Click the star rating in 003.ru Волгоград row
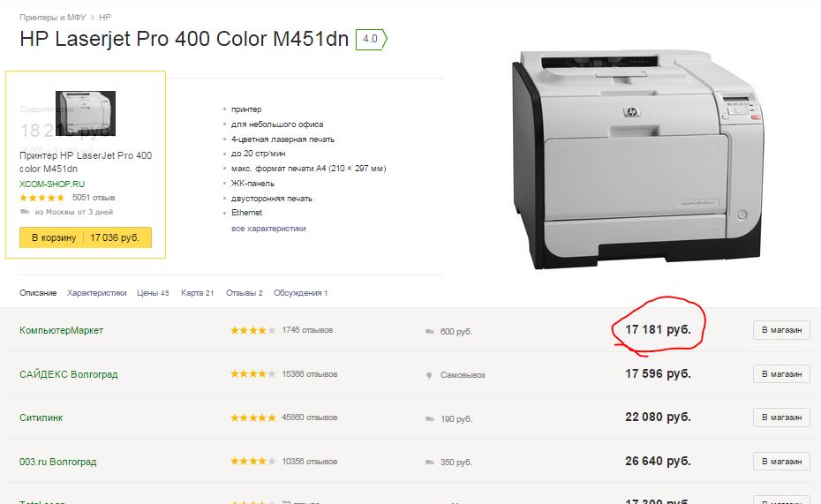This screenshot has width=821, height=504. tap(252, 462)
